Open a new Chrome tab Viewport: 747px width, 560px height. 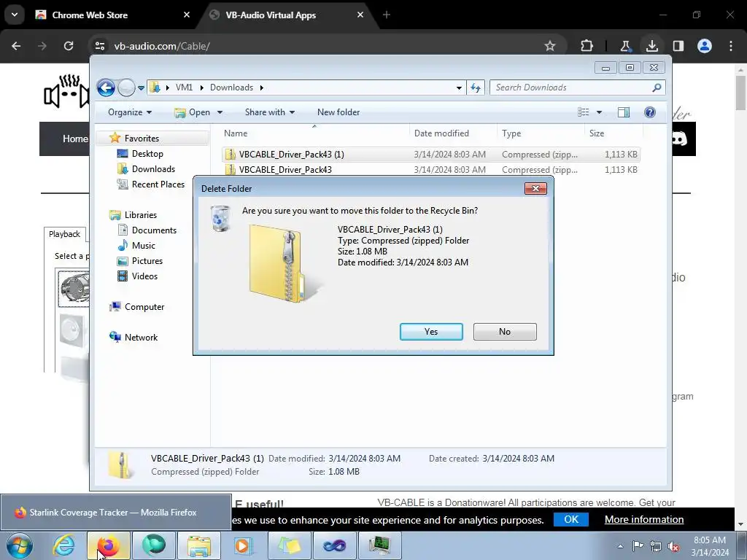coord(387,15)
